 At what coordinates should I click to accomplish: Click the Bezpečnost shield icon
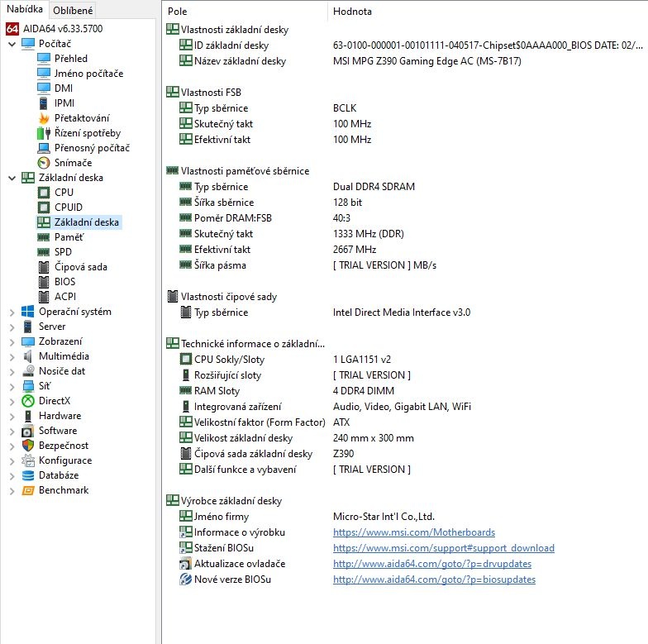(x=28, y=446)
